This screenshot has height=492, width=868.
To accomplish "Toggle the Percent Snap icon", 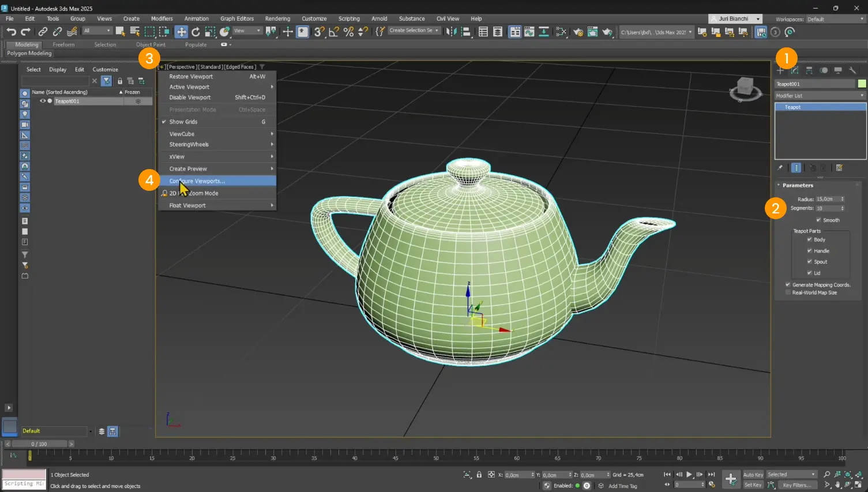I will (x=348, y=32).
